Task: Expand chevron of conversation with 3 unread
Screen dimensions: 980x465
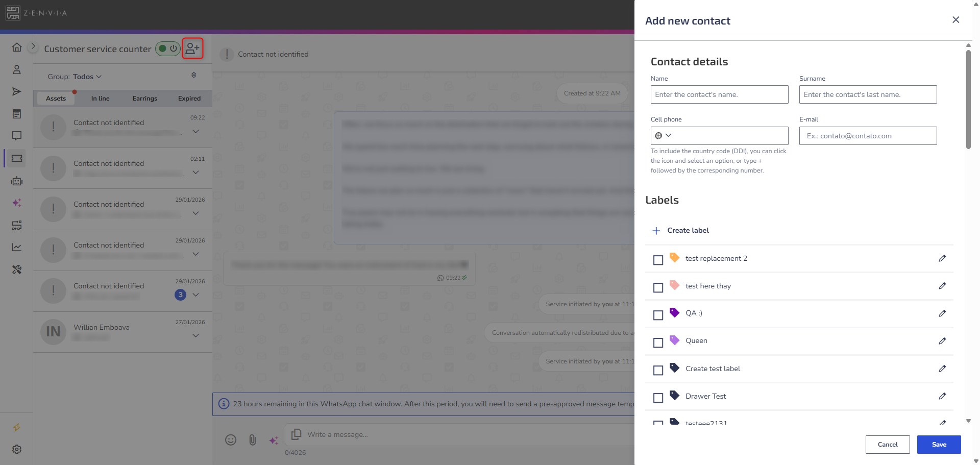Action: click(195, 295)
